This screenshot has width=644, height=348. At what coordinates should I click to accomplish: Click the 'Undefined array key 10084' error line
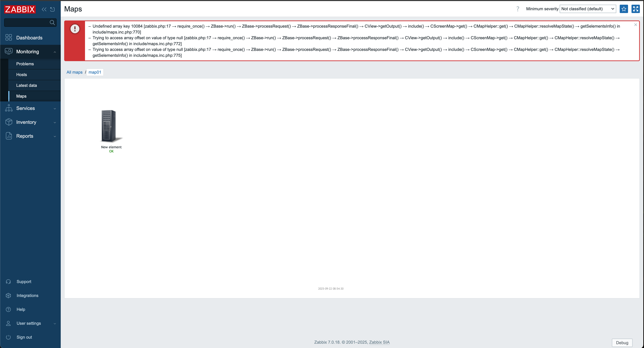(x=356, y=29)
